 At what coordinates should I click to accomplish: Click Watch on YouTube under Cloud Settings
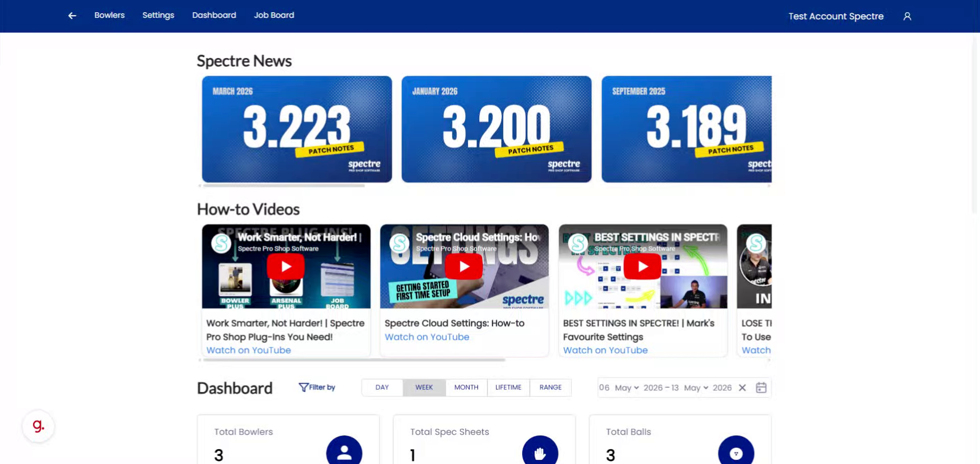tap(427, 337)
